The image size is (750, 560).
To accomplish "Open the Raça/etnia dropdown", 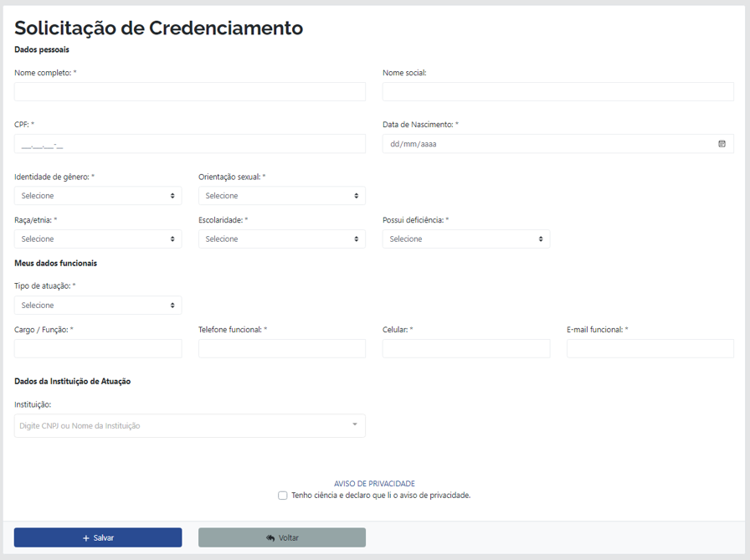I will tap(97, 239).
